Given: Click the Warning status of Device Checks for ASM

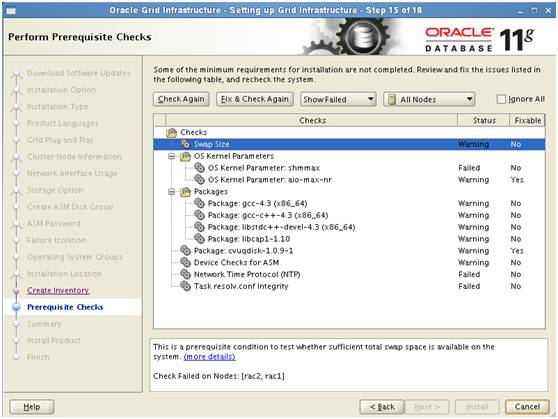Looking at the screenshot, I should 473,262.
